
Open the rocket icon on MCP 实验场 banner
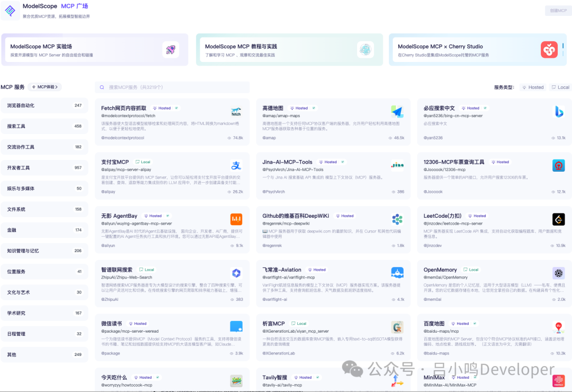pyautogui.click(x=171, y=50)
